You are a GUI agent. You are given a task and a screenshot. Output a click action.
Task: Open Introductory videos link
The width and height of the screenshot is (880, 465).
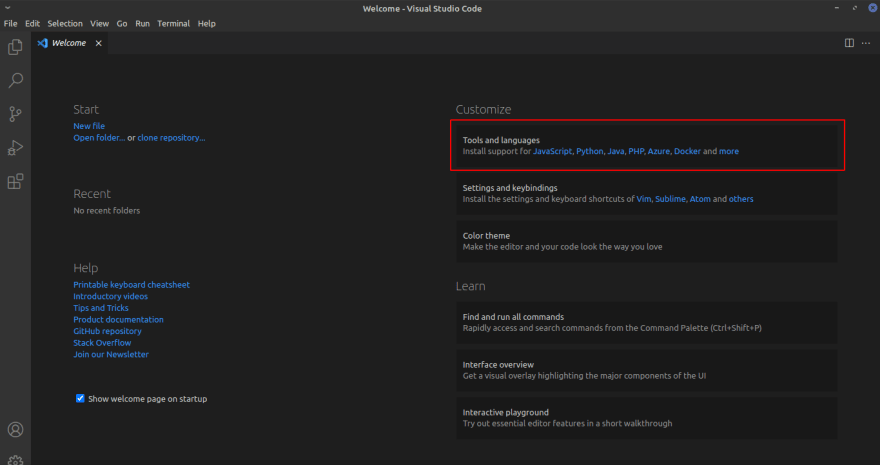click(111, 296)
